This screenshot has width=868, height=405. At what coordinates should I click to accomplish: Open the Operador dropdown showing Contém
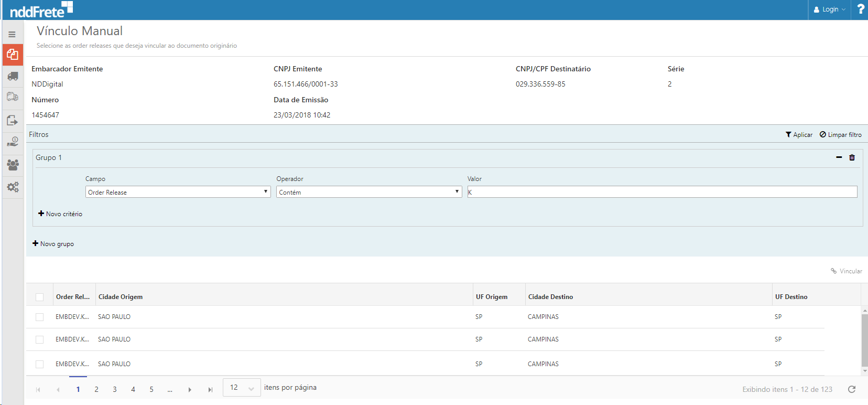click(x=368, y=192)
